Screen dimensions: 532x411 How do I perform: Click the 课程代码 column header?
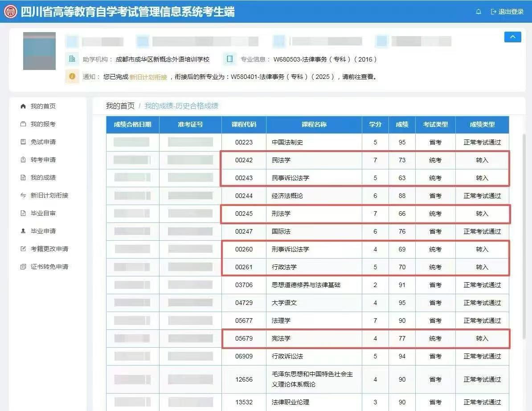[x=244, y=124]
